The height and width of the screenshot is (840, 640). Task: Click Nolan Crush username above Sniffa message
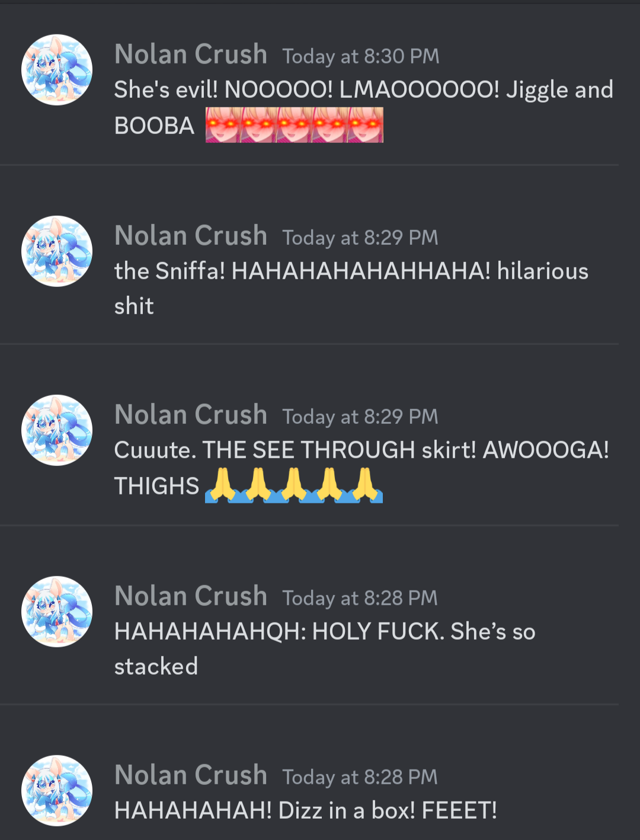191,236
